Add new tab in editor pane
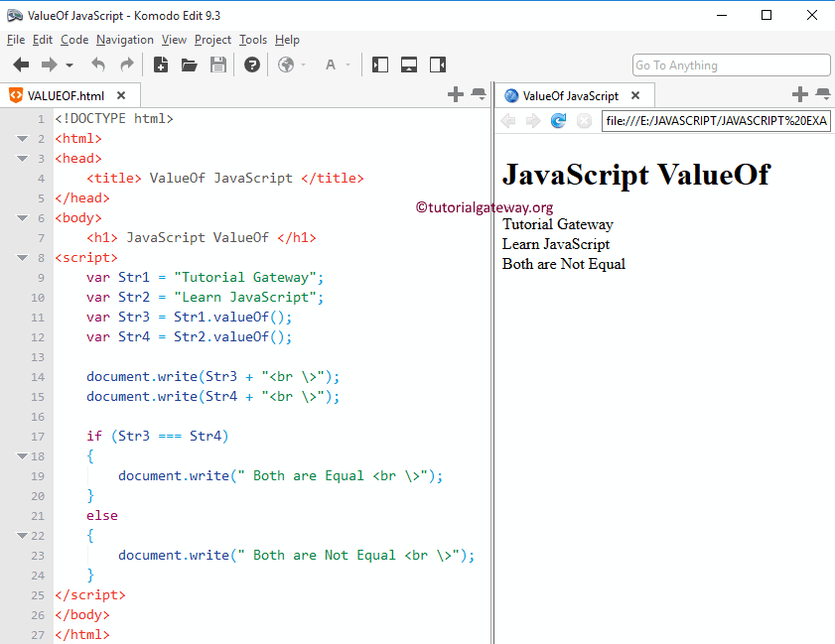835x644 pixels. coord(456,95)
